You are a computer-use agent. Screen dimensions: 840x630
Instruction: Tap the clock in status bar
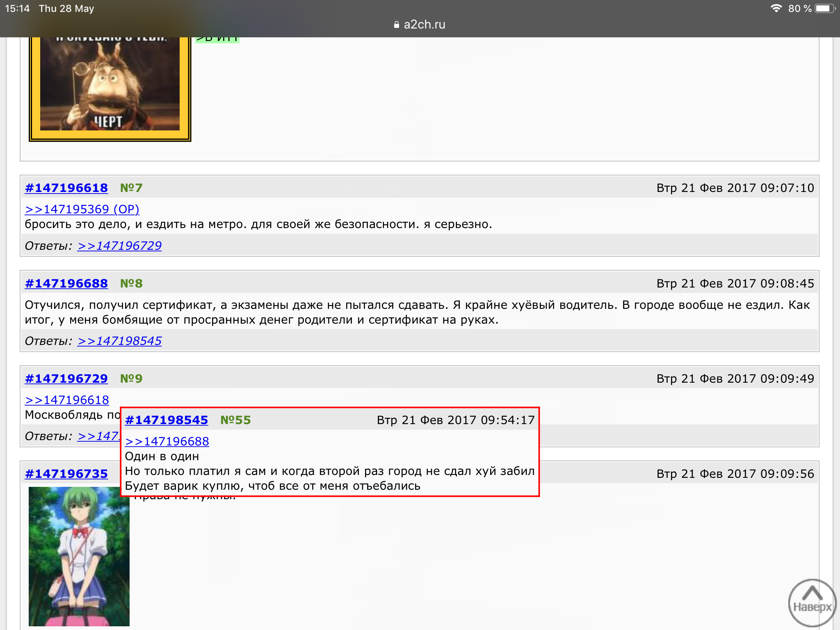pos(17,8)
